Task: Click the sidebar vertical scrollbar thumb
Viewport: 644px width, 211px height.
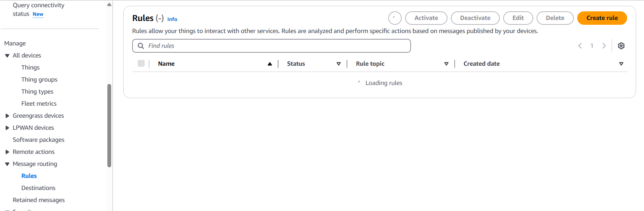Action: tap(109, 126)
